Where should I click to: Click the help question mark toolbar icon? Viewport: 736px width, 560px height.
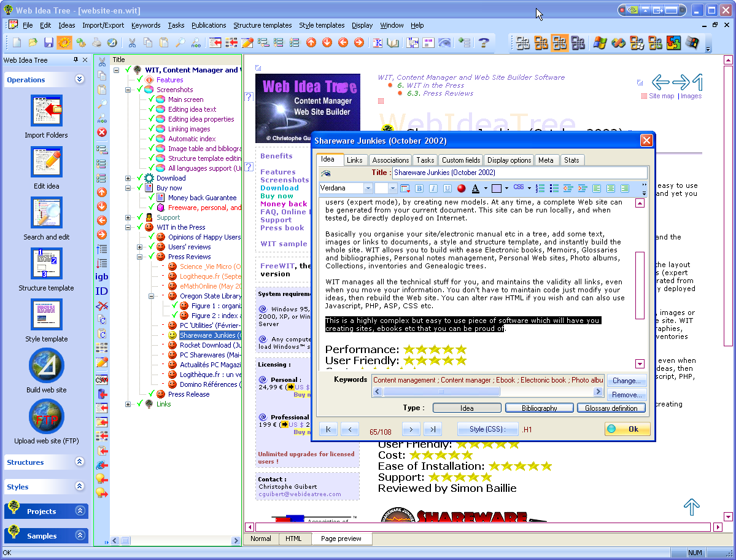(484, 42)
